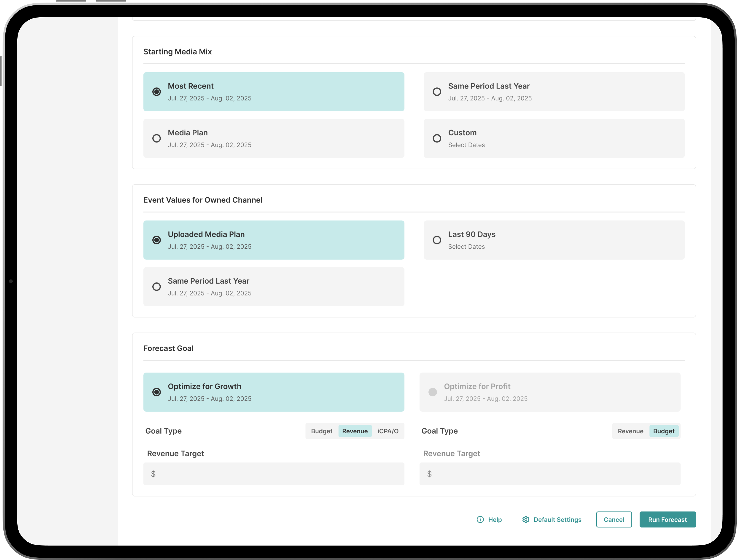The height and width of the screenshot is (560, 737).
Task: Set profit Goal Type to Revenue
Action: (x=630, y=431)
